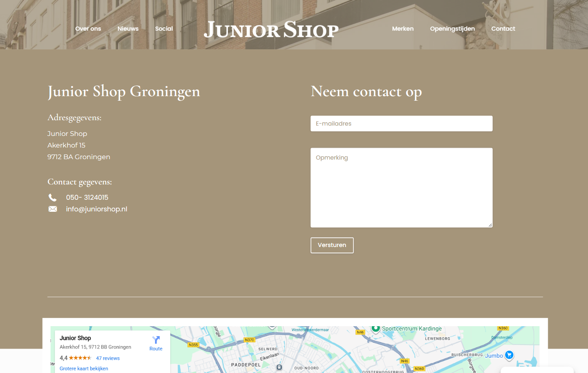Open the 47 reviews link

tap(108, 358)
